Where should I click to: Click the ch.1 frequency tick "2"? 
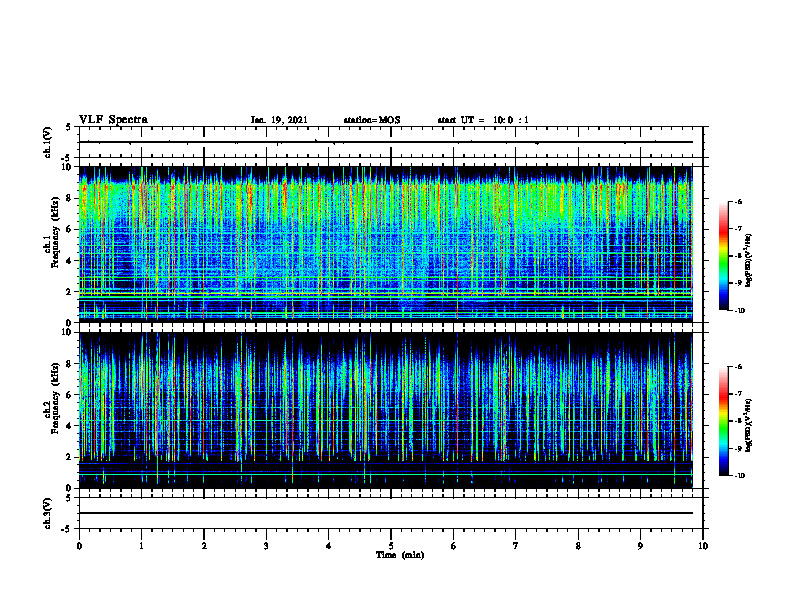pos(70,291)
